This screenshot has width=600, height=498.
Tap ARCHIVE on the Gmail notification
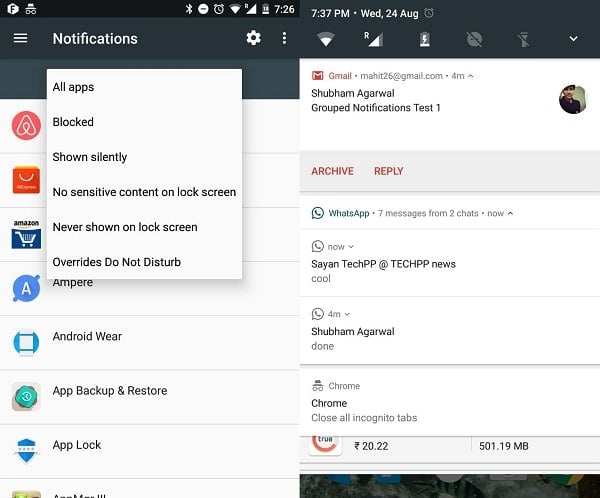coord(333,171)
